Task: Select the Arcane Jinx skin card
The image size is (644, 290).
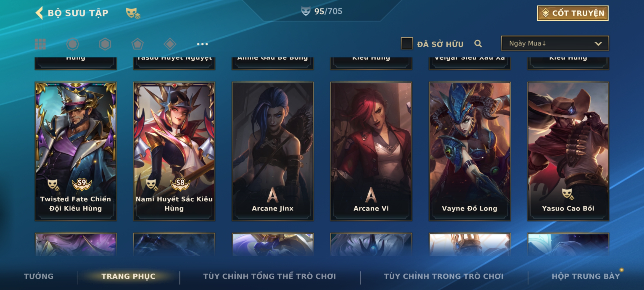Action: [x=273, y=151]
